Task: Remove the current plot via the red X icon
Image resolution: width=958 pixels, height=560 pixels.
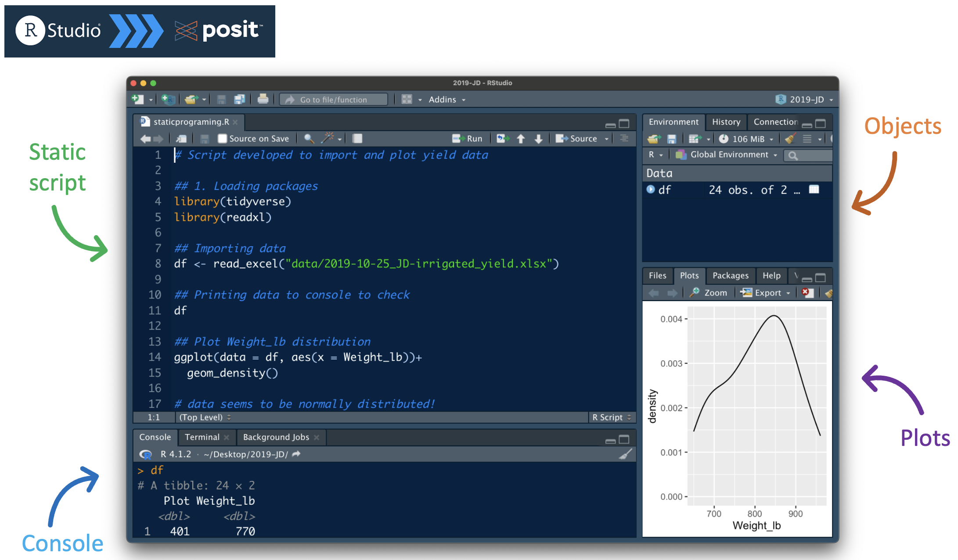Action: coord(807,293)
